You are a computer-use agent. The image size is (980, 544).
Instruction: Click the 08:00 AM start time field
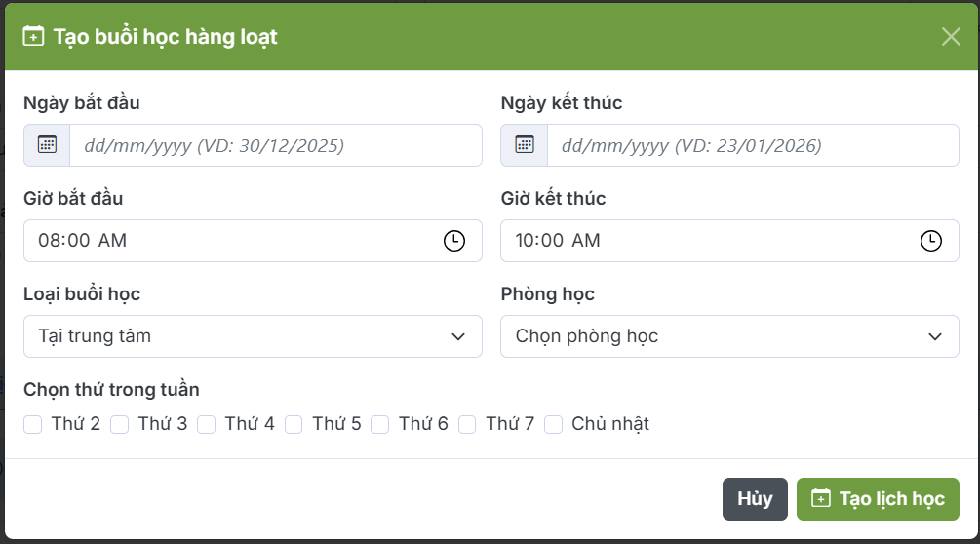pos(234,241)
